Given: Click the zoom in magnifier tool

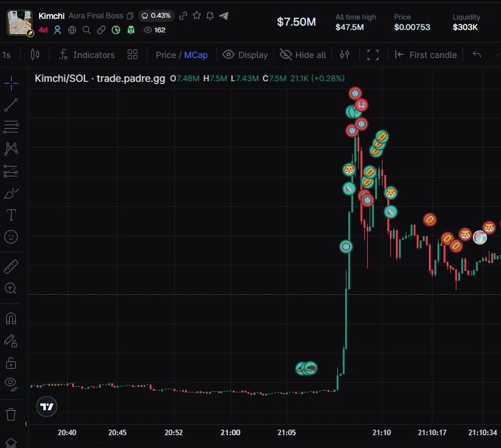Looking at the screenshot, I should [11, 289].
